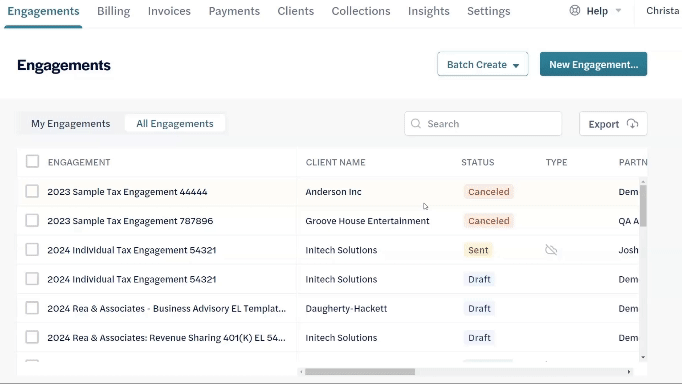Sort by the ENGAGEMENT column header

(79, 162)
